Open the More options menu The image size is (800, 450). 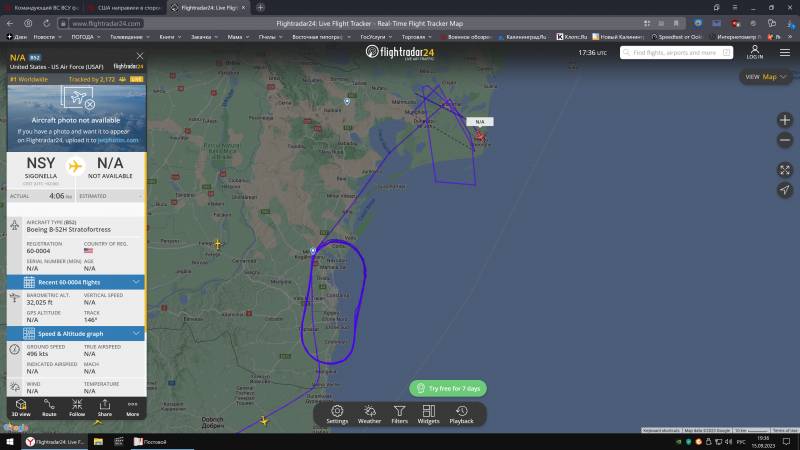click(x=133, y=408)
